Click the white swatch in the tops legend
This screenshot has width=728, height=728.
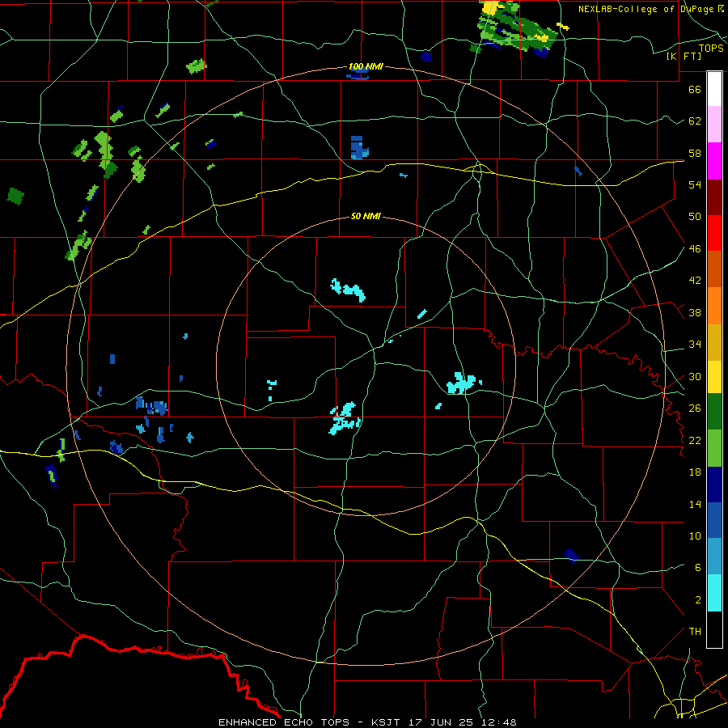pos(714,89)
